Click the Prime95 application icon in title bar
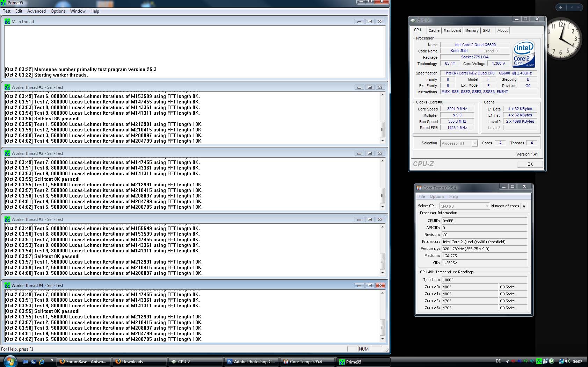 [x=3, y=3]
